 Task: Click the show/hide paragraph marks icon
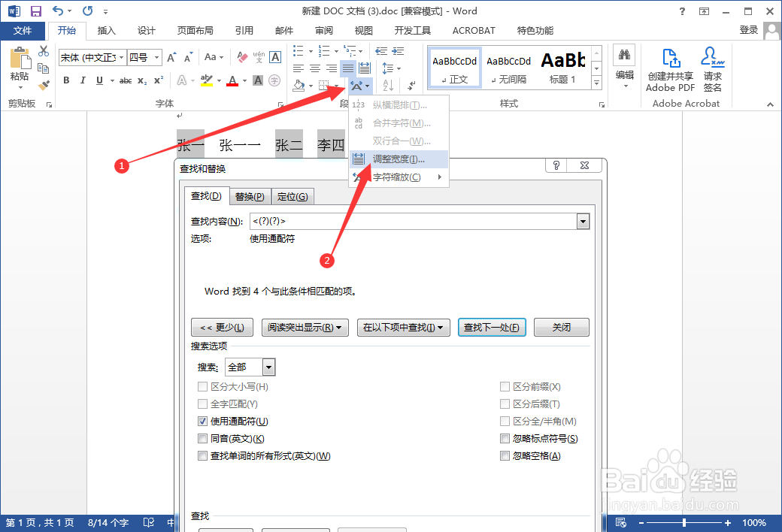click(x=411, y=85)
